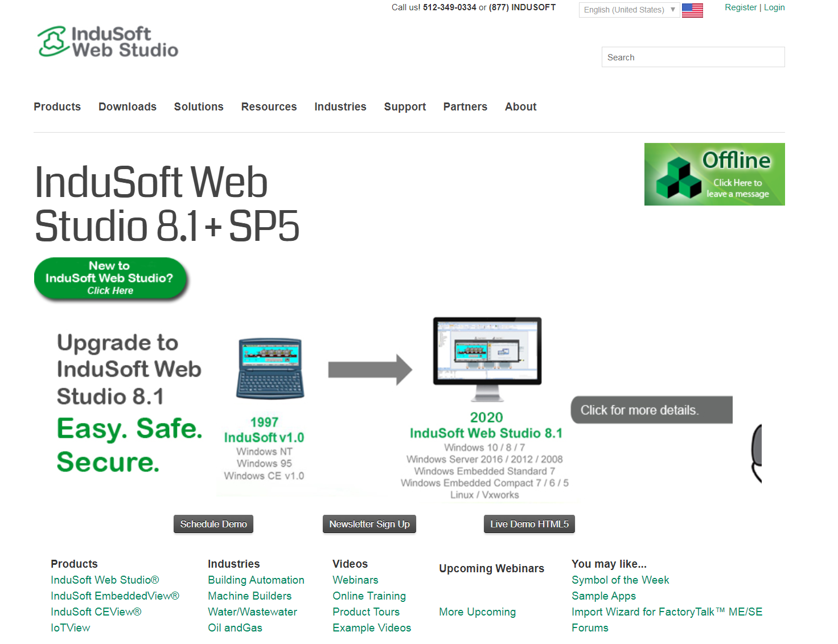The width and height of the screenshot is (838, 644).
Task: Click the United States flag icon
Action: point(692,10)
